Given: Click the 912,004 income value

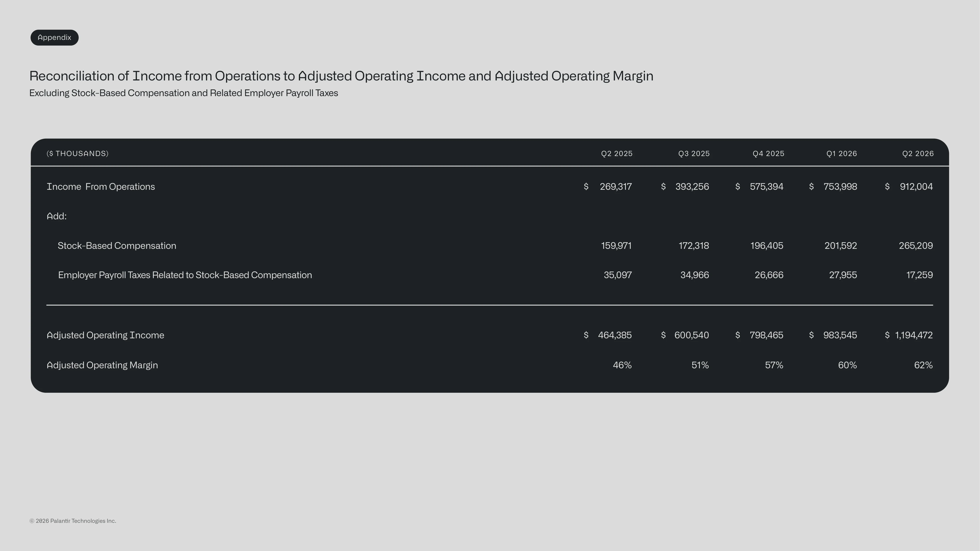Looking at the screenshot, I should (x=916, y=187).
